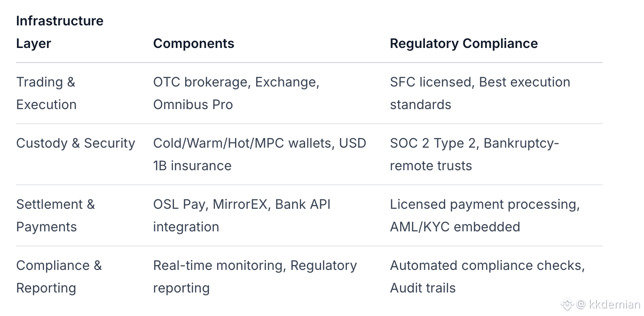Click the AML/KYC embedded text
This screenshot has width=644, height=316.
coord(455,227)
